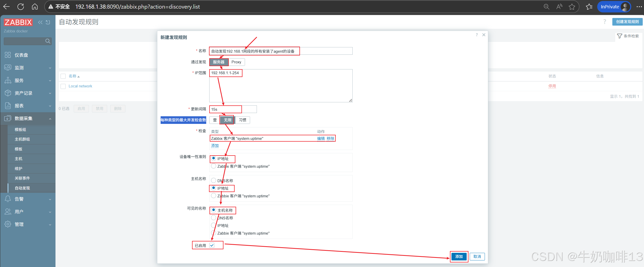Open 关联事件 submenu item
644x267 pixels.
point(31,178)
